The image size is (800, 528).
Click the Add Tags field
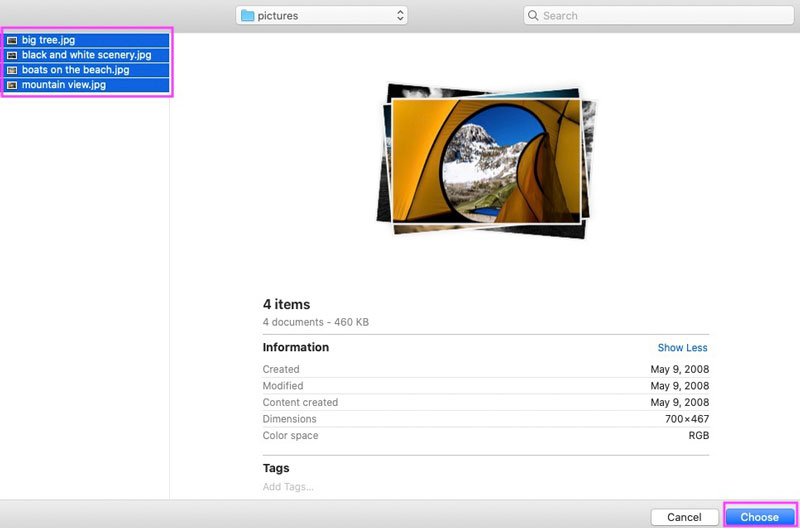coord(288,487)
